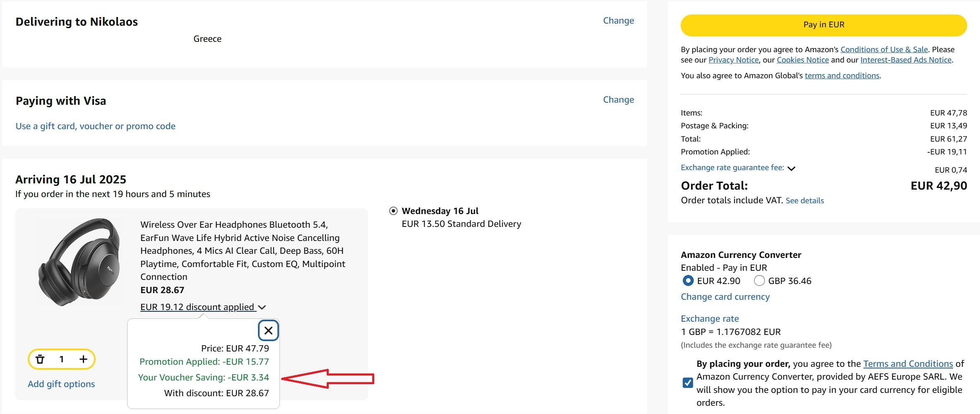Screen dimensions: 980x414
Task: Click Price: EUR 47.79 in popup
Action: [x=235, y=349]
